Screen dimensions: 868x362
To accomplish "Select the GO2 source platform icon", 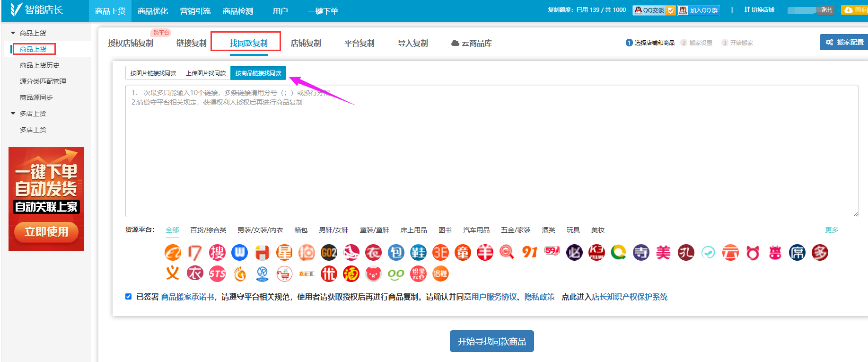I will click(x=329, y=253).
